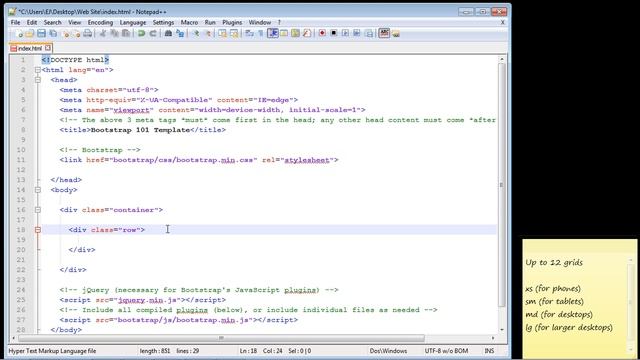Toggle INS insert mode in status bar
The width and height of the screenshot is (640, 360).
click(489, 351)
